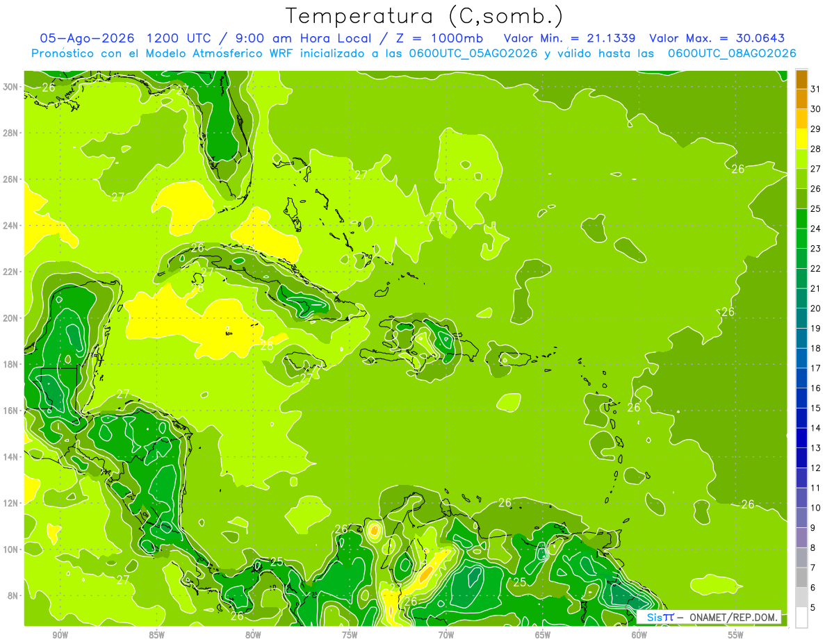
Task: Click the 'ONAMET/REP.DOM.' credit label
Action: [733, 617]
